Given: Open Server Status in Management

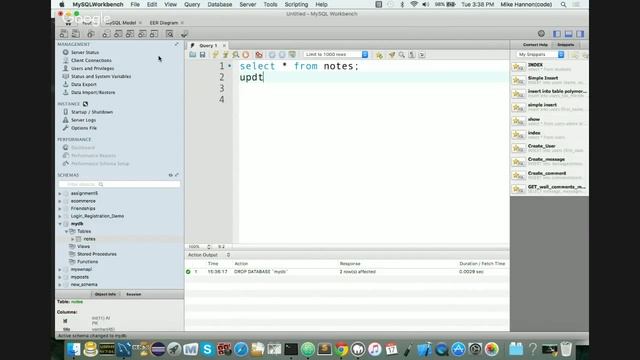Looking at the screenshot, I should pos(85,52).
